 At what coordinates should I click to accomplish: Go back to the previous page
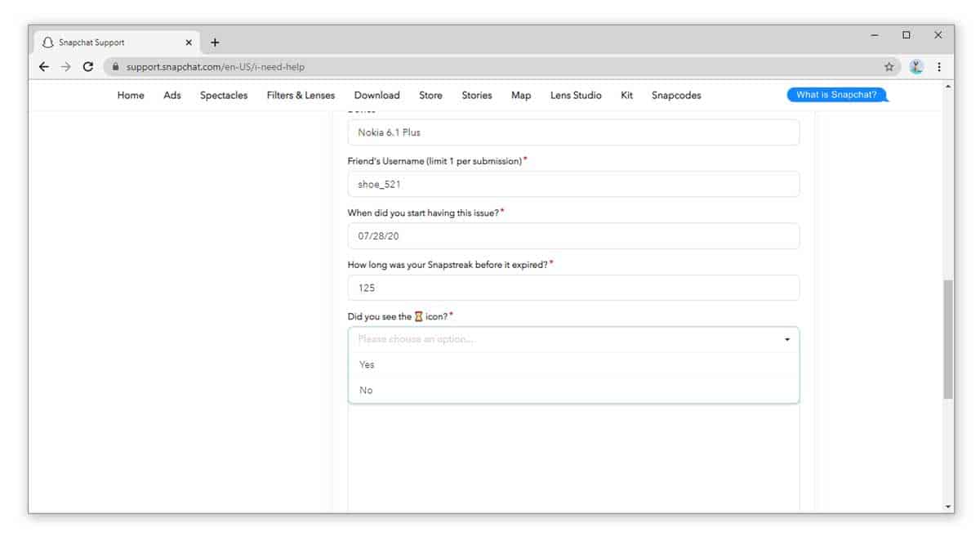44,67
